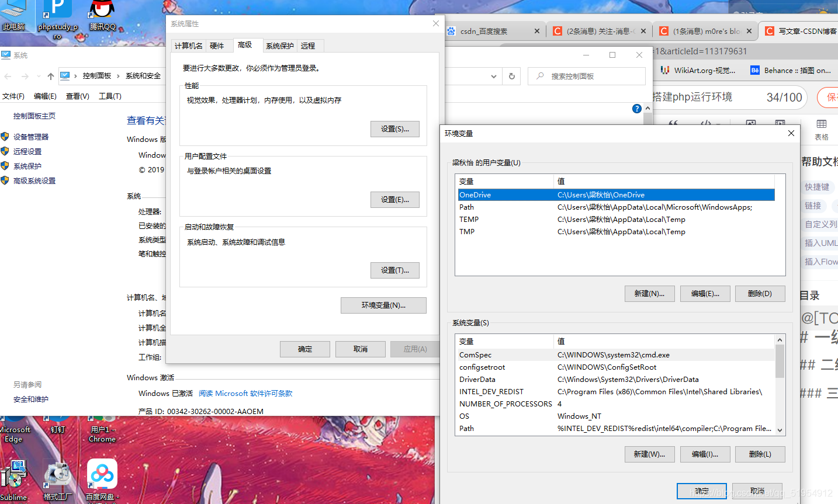The image size is (838, 504).
Task: Click the forward arrow in system window
Action: coord(25,76)
